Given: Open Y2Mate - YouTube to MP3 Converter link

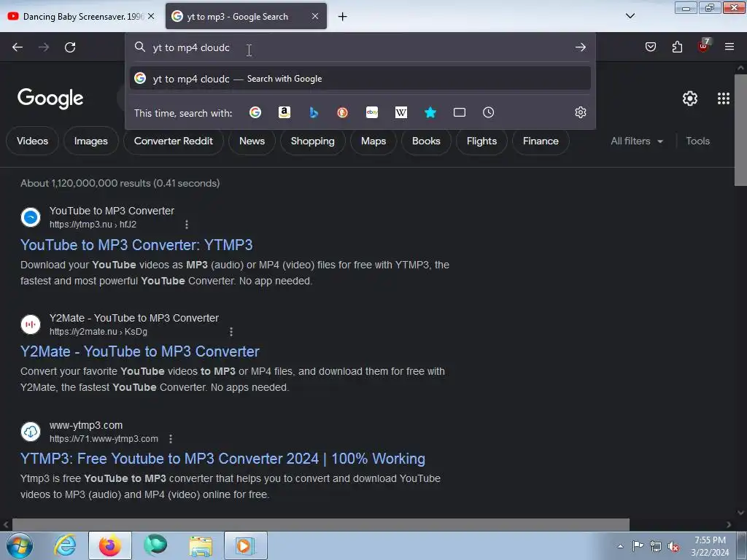Looking at the screenshot, I should (140, 351).
